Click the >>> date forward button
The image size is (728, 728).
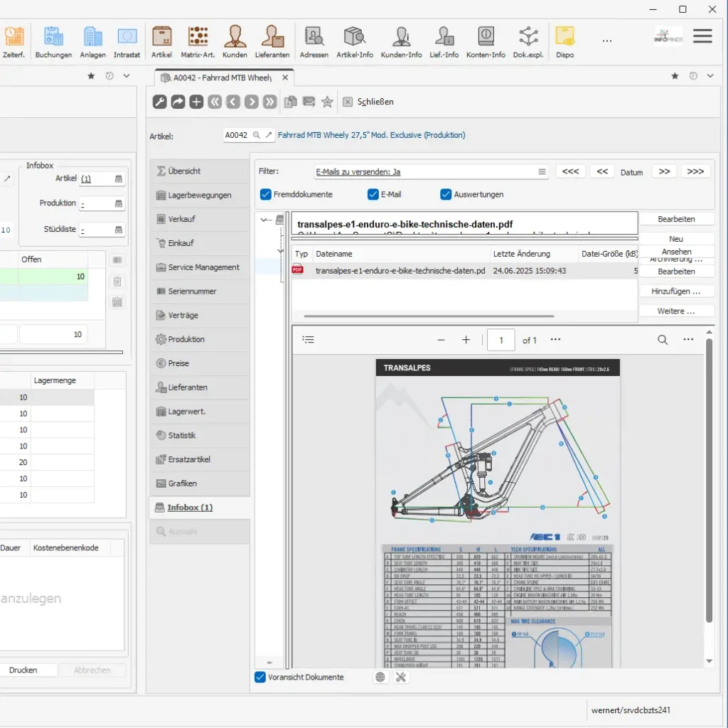tap(695, 172)
